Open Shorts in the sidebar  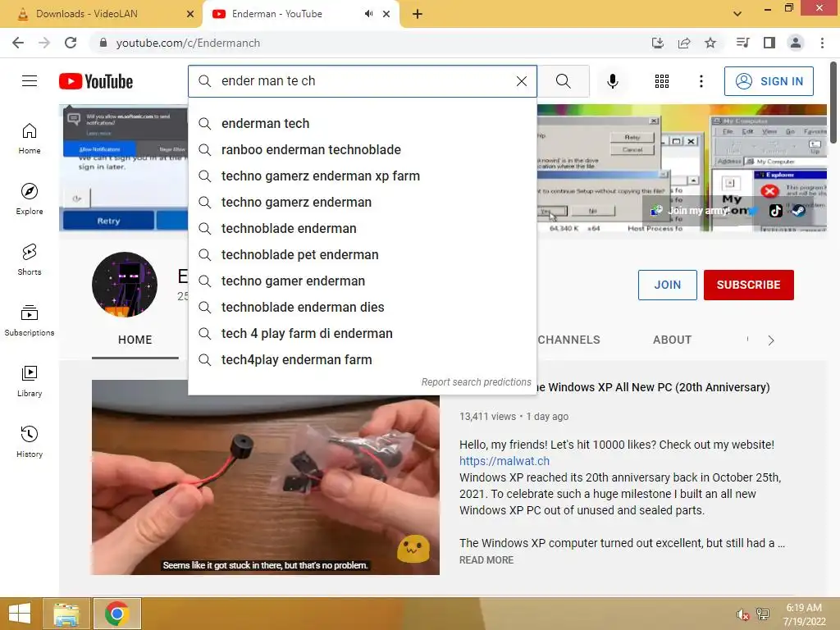30,260
